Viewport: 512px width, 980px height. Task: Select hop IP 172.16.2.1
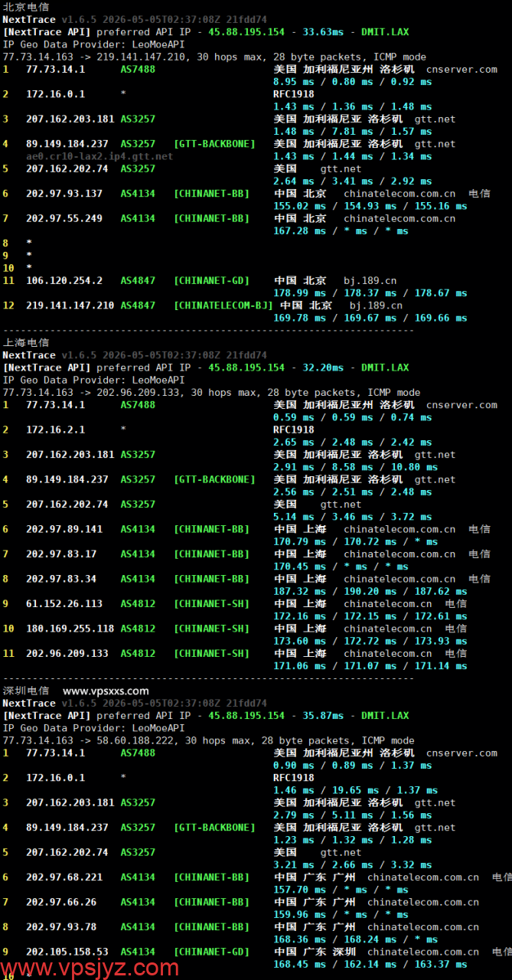(x=56, y=430)
